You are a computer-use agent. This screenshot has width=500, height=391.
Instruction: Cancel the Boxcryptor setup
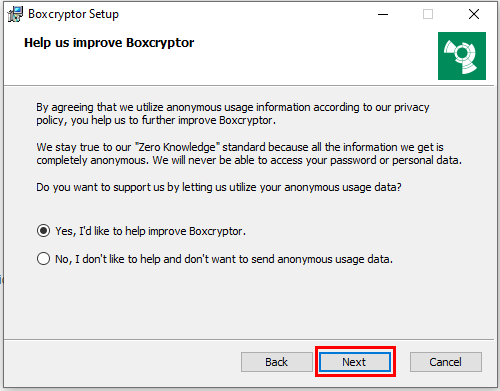pyautogui.click(x=446, y=362)
